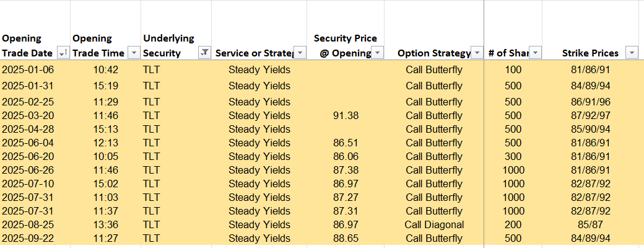Screen dimensions: 644x248
Task: Select the 10:42 opening time cell
Action: [106, 69]
